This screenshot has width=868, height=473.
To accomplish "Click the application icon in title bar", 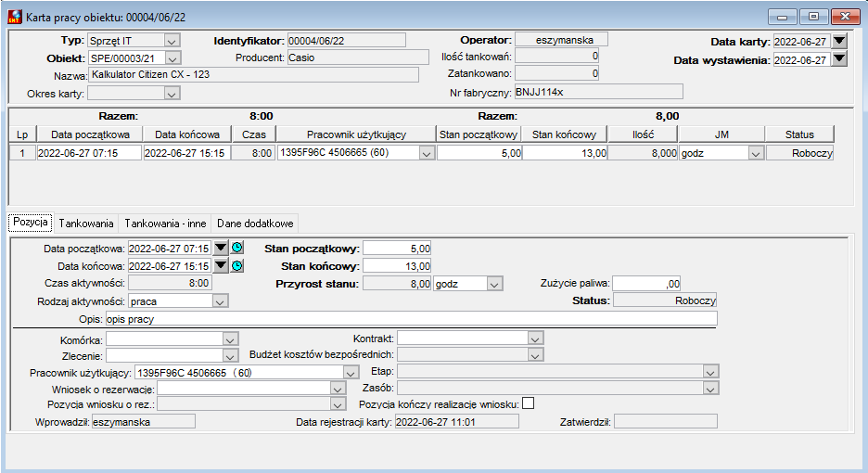I will (x=15, y=18).
